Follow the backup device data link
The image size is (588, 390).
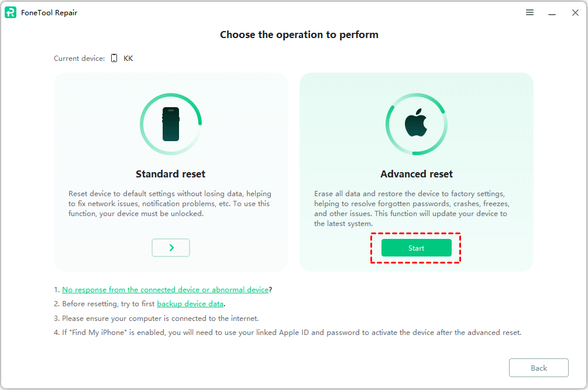(191, 304)
